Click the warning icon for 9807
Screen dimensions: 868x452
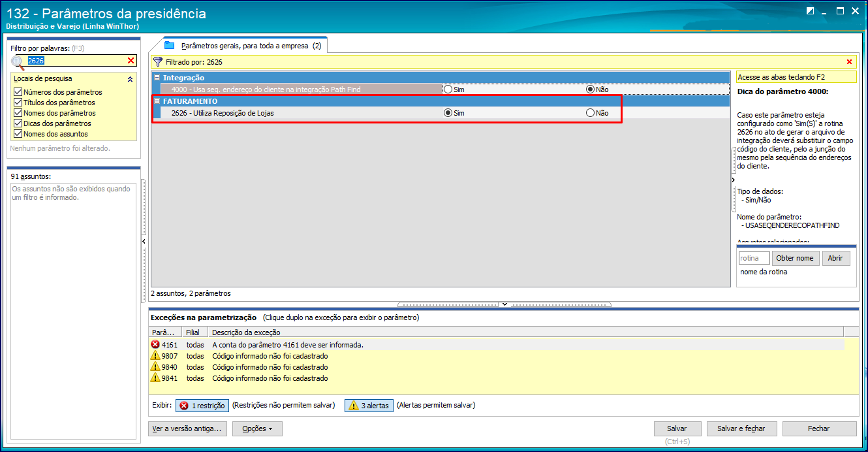click(x=155, y=356)
